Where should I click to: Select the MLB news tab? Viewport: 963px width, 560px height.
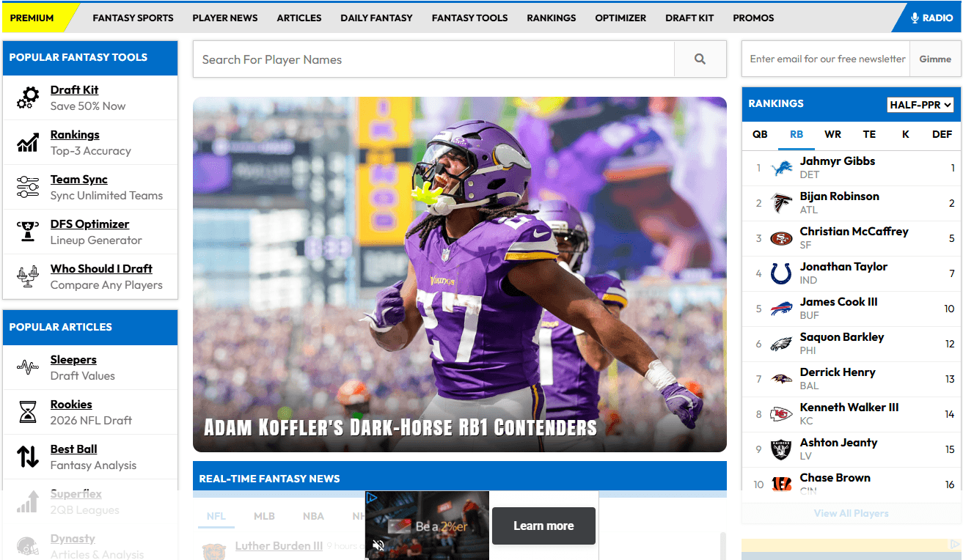tap(264, 516)
